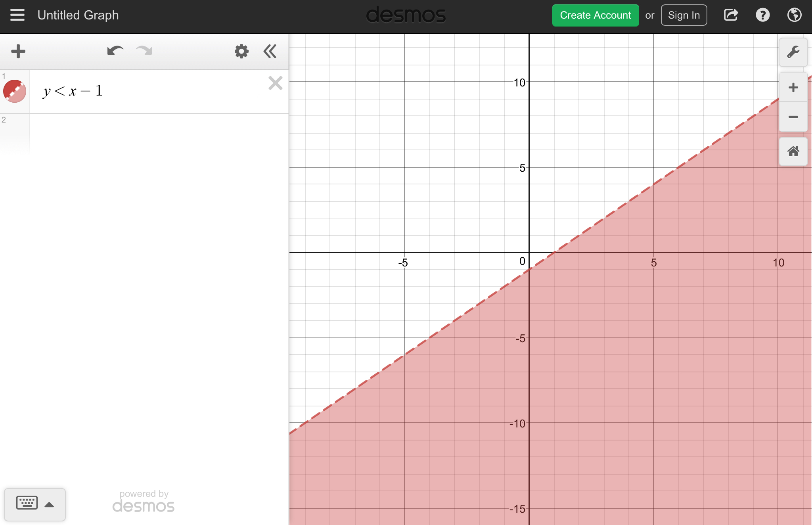Undo the last action

pyautogui.click(x=115, y=51)
